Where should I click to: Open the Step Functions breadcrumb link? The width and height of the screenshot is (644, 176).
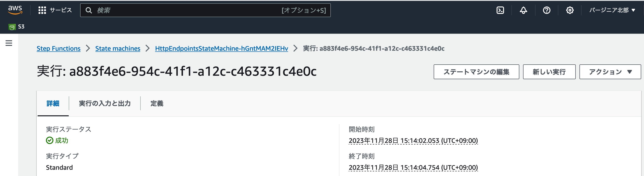(58, 48)
